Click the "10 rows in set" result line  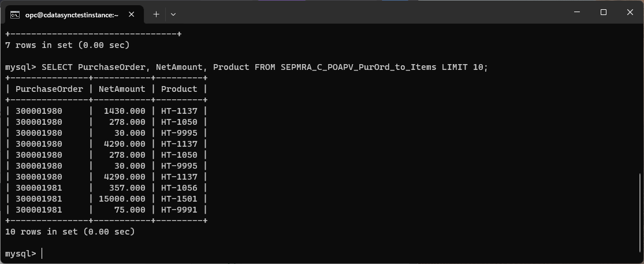point(69,232)
